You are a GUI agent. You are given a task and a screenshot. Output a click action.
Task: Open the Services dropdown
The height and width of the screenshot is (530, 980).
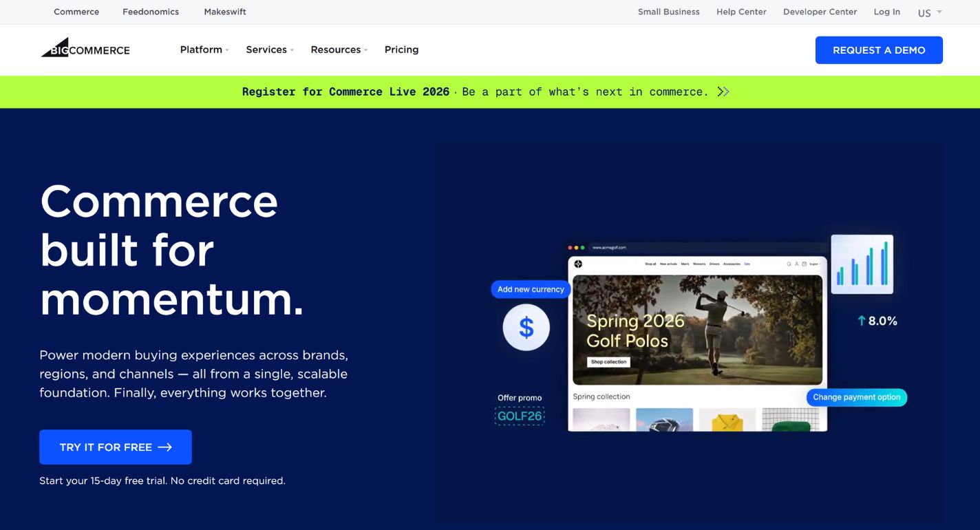[x=268, y=49]
